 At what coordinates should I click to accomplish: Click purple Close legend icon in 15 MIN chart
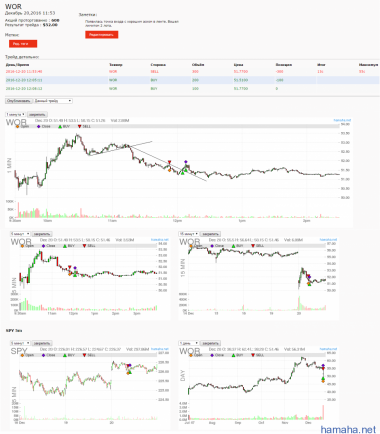click(212, 246)
